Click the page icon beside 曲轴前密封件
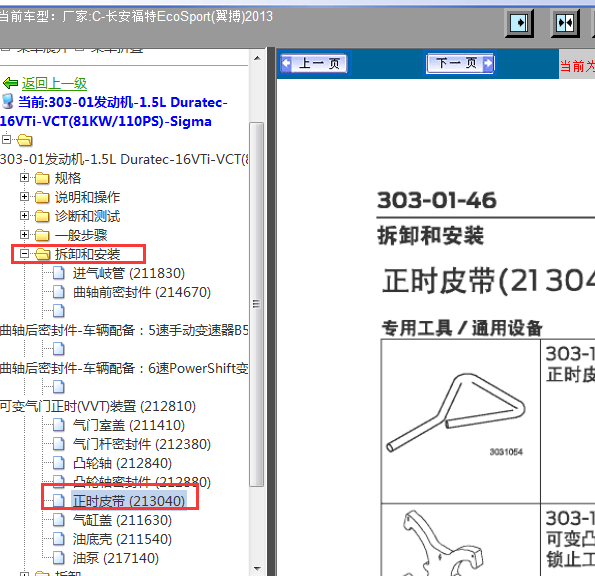595x576 pixels. pos(58,291)
